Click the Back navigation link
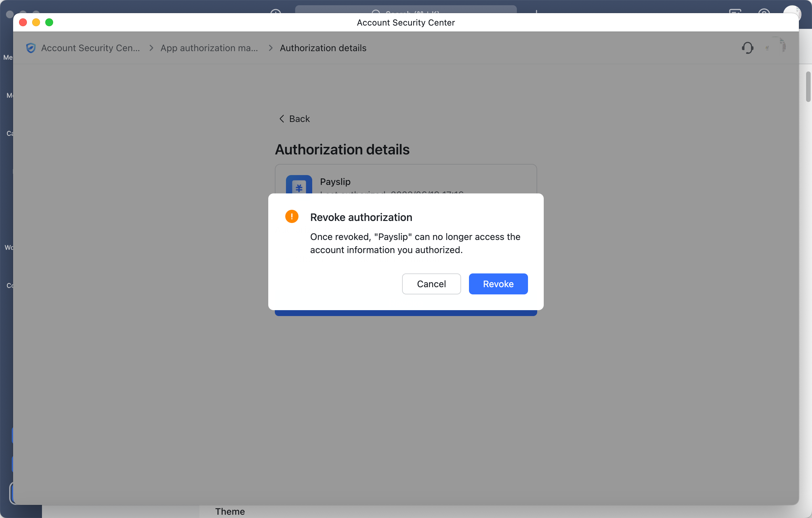 click(299, 119)
